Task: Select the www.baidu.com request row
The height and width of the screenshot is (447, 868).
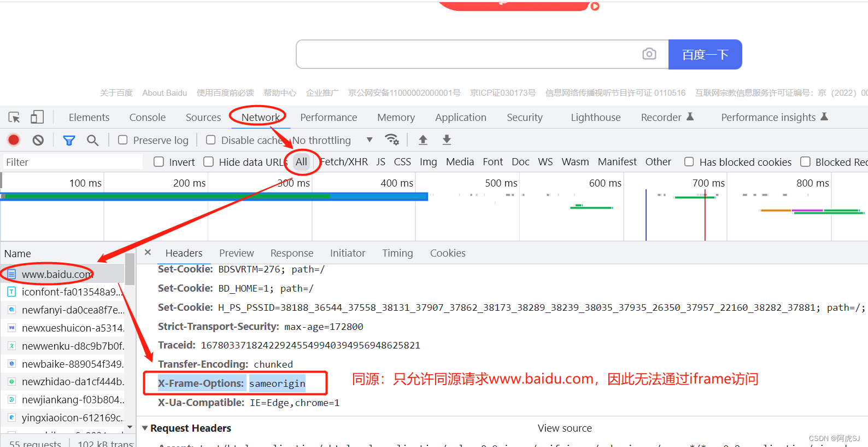Action: tap(63, 274)
